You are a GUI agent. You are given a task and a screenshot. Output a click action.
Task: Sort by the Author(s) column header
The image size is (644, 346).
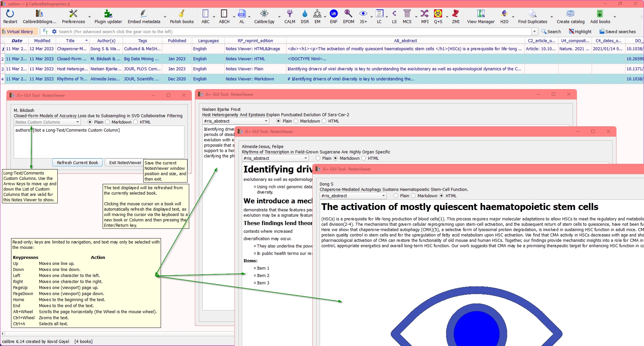(106, 41)
